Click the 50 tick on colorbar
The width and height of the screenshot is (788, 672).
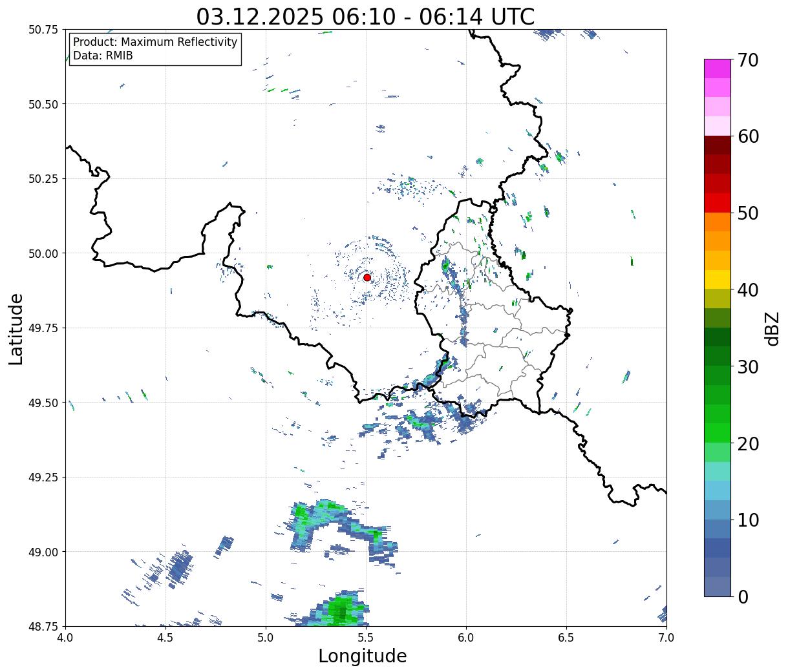748,213
